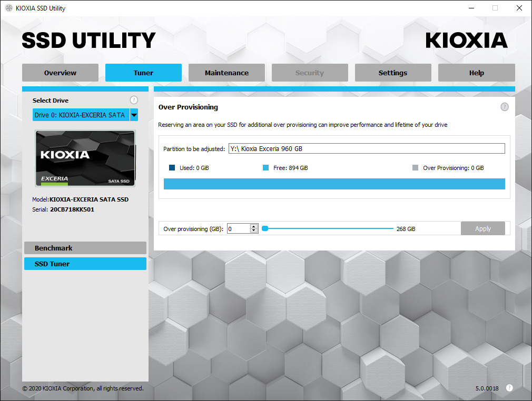Select Benchmark in the left sidebar
The image size is (532, 401).
click(x=85, y=248)
